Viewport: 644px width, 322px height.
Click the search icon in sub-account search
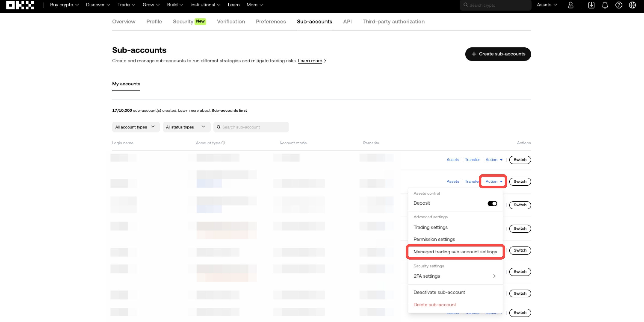[x=219, y=127]
